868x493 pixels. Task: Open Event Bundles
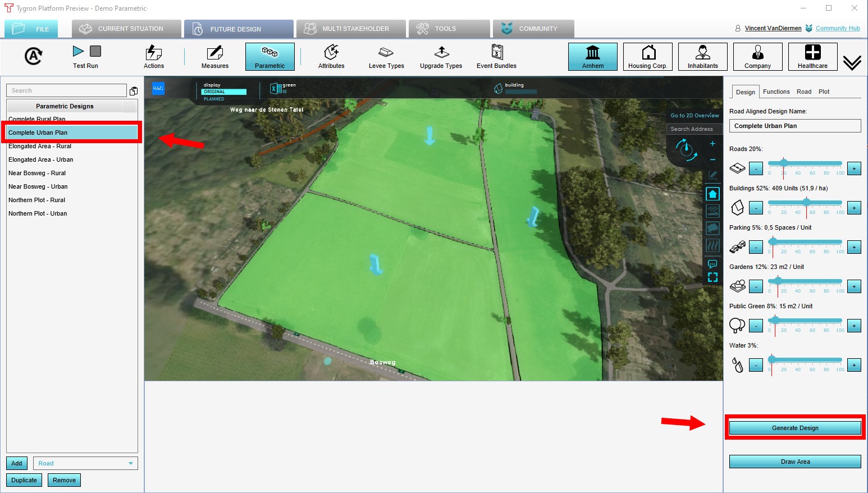(x=496, y=57)
